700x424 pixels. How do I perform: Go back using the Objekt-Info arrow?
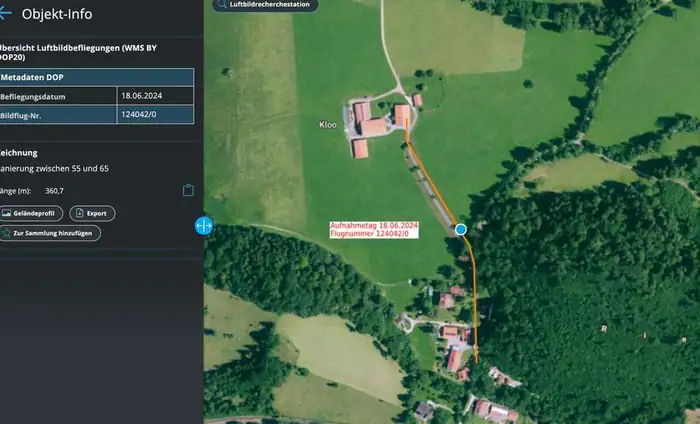pyautogui.click(x=5, y=13)
